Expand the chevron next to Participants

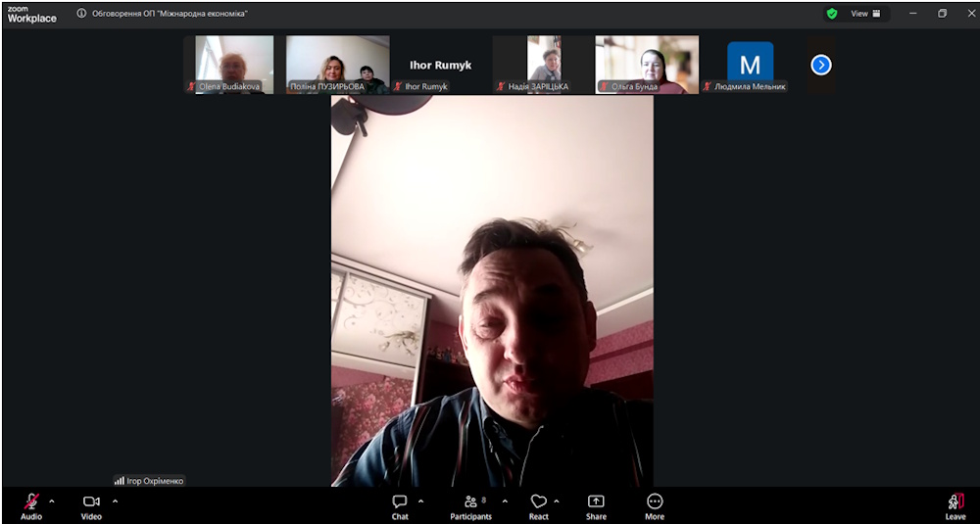tap(505, 501)
